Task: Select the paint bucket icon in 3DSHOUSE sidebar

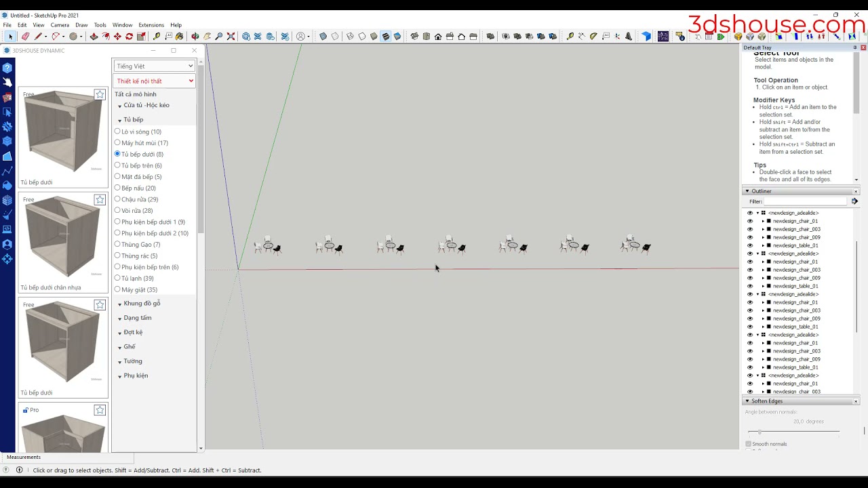Action: (x=7, y=184)
